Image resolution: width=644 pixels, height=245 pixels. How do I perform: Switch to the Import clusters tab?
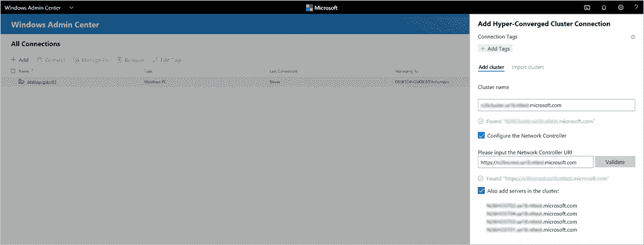(x=528, y=67)
